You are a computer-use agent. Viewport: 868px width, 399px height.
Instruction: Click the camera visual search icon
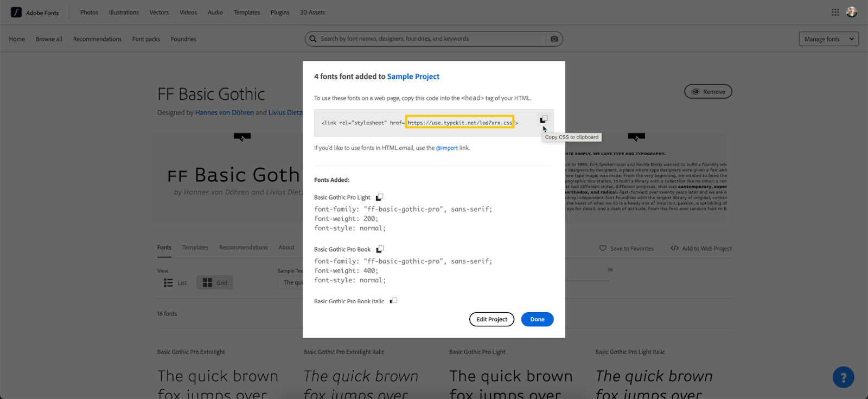(554, 39)
